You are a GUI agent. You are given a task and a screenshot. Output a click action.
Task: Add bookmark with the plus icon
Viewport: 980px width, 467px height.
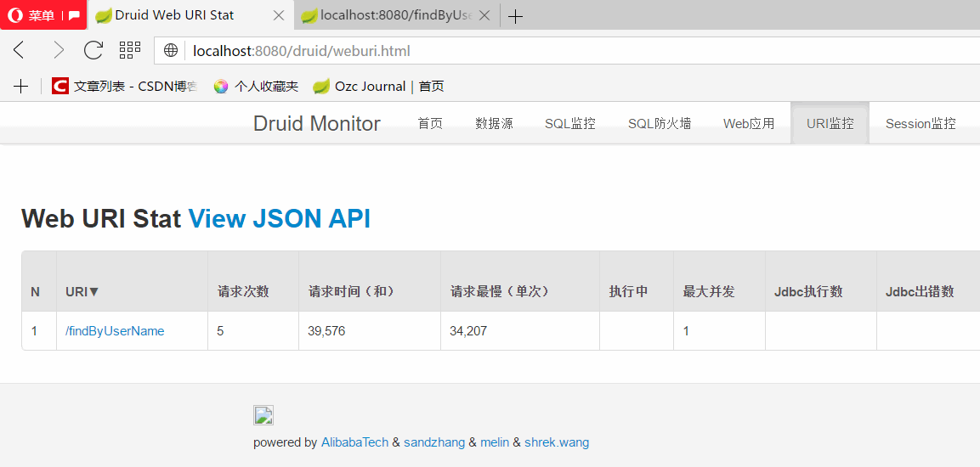point(20,86)
